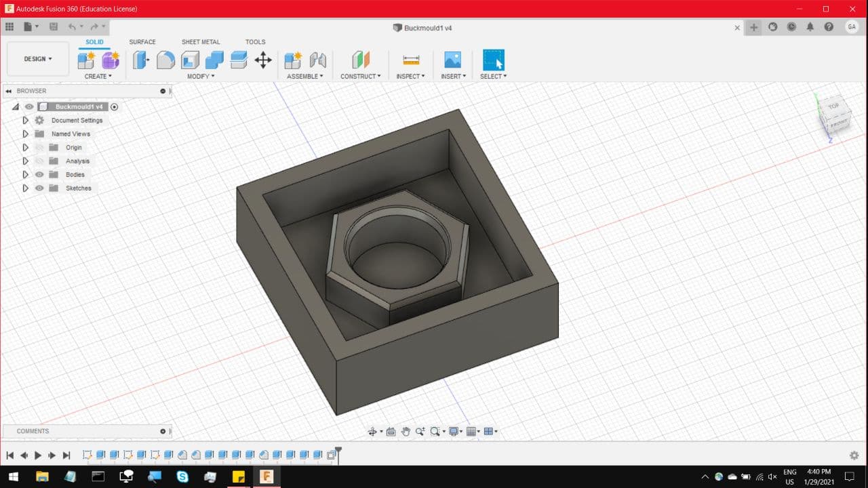Open the Help question mark icon
This screenshot has width=868, height=488.
829,27
